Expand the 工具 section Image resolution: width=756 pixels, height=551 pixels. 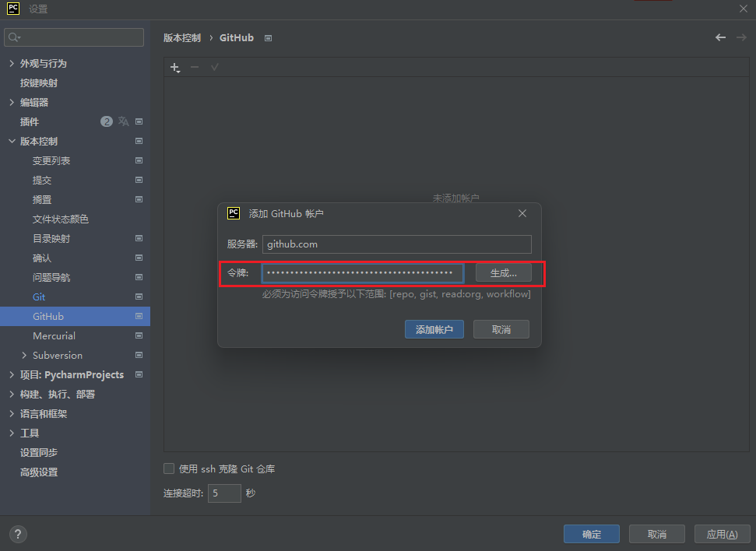pyautogui.click(x=12, y=433)
